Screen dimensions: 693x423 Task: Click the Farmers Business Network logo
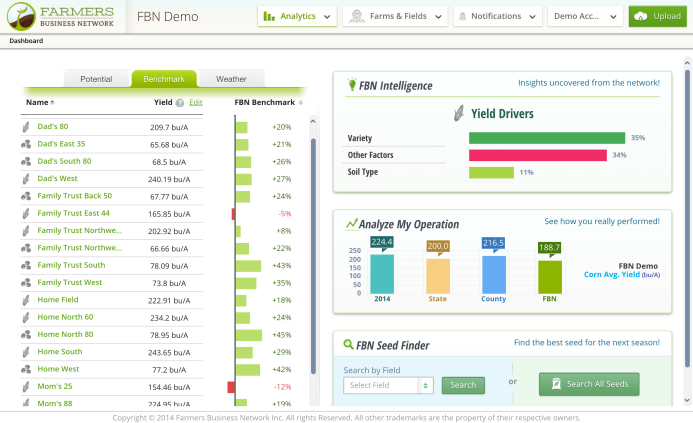coord(61,16)
